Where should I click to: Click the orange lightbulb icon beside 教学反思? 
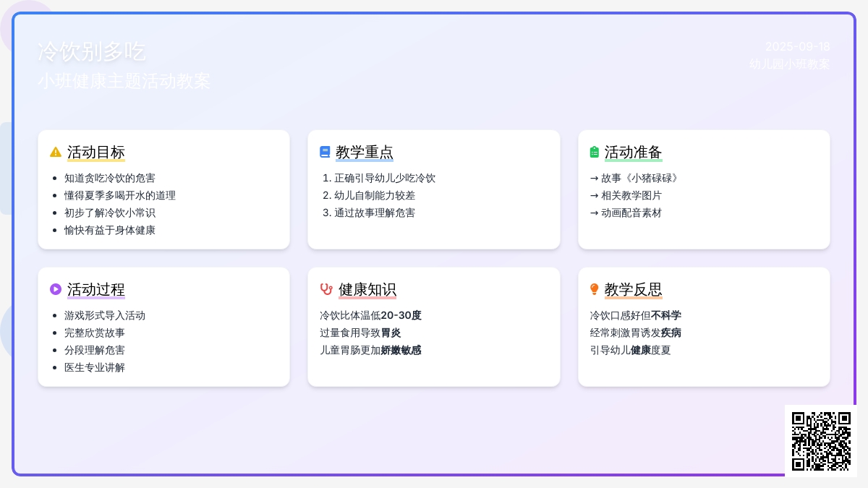tap(595, 289)
